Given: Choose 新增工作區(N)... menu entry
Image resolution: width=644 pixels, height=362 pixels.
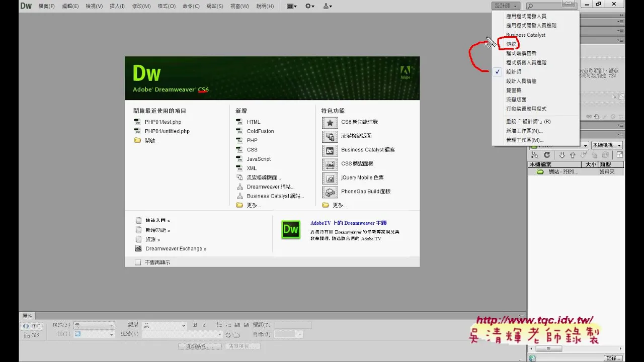Looking at the screenshot, I should click(x=524, y=131).
